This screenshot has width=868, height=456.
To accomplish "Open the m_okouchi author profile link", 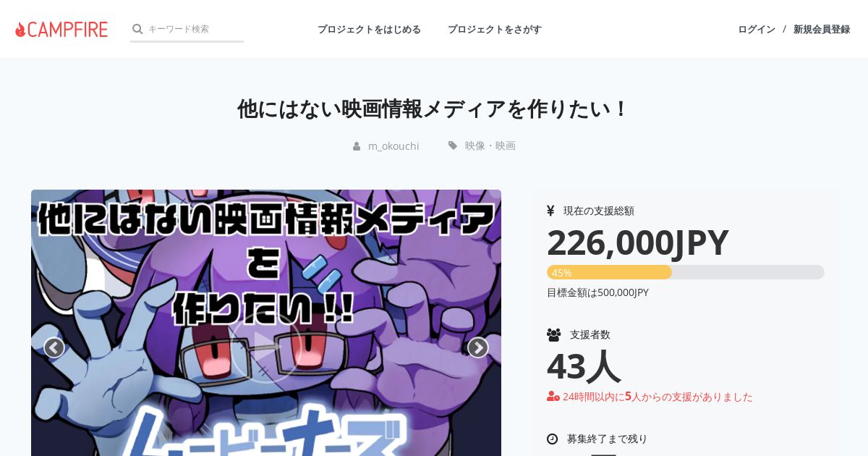I will click(x=393, y=145).
